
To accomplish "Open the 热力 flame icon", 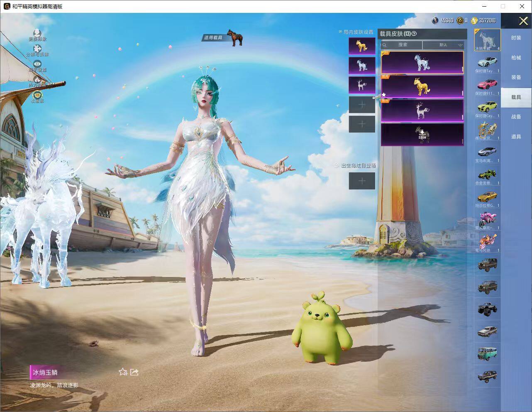I will (37, 79).
